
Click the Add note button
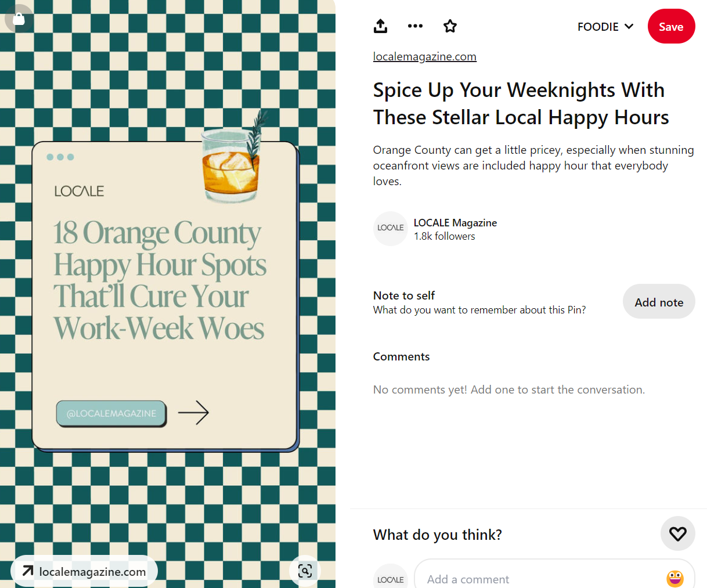(658, 302)
